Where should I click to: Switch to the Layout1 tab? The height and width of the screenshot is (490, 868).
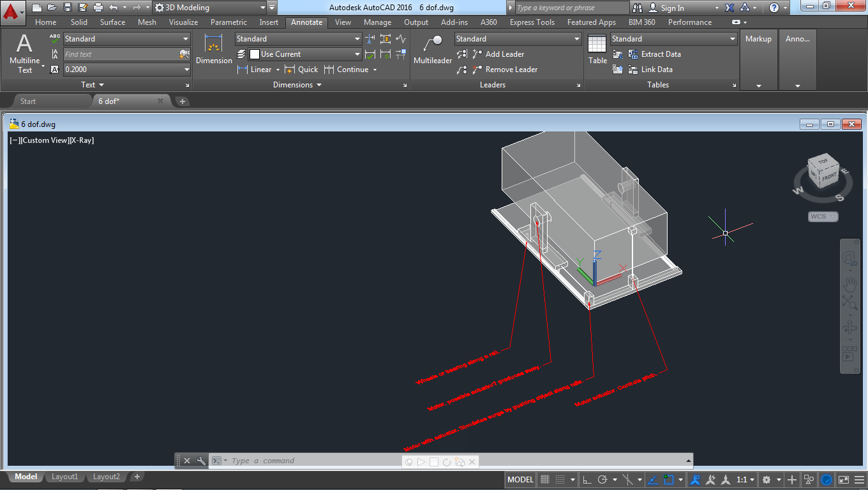(x=64, y=477)
